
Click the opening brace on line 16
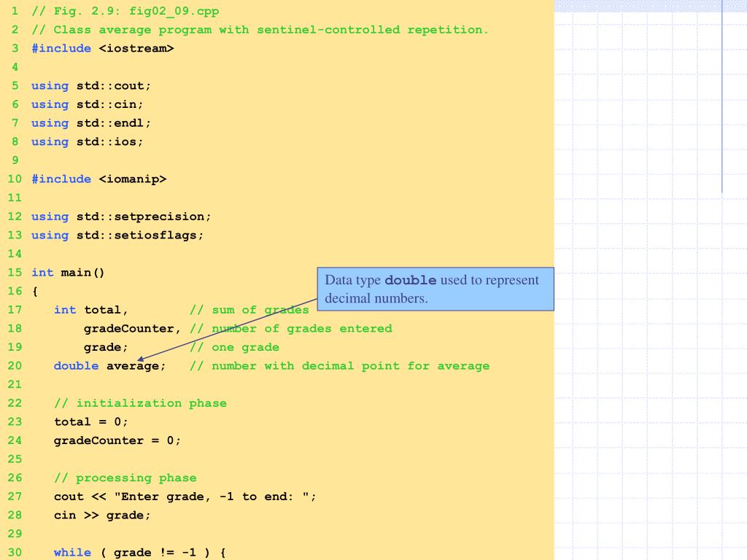[x=35, y=292]
